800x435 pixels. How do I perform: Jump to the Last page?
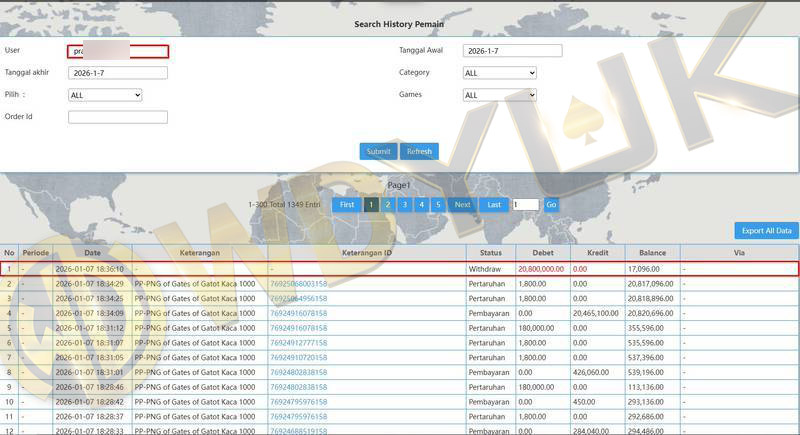point(493,204)
